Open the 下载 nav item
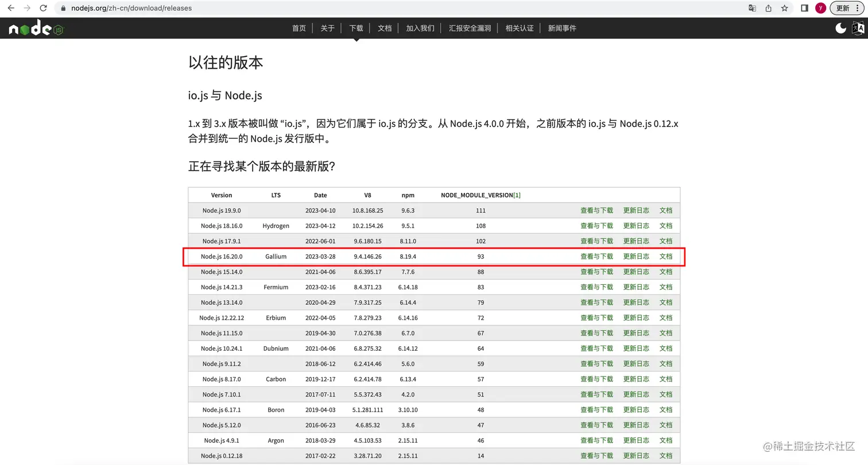Screen dimensions: 868x465 pyautogui.click(x=356, y=28)
